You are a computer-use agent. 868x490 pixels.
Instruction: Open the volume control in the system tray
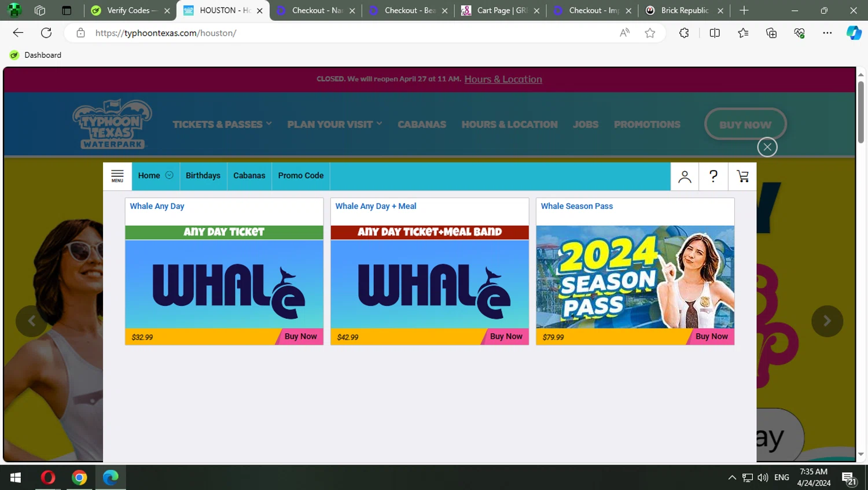[763, 477]
